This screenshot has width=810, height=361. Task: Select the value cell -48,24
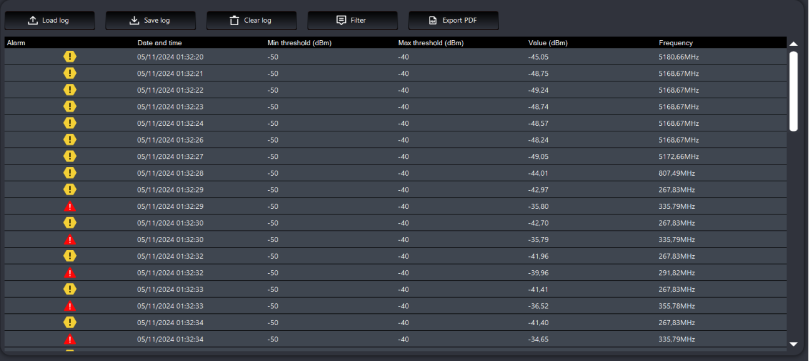tap(538, 139)
